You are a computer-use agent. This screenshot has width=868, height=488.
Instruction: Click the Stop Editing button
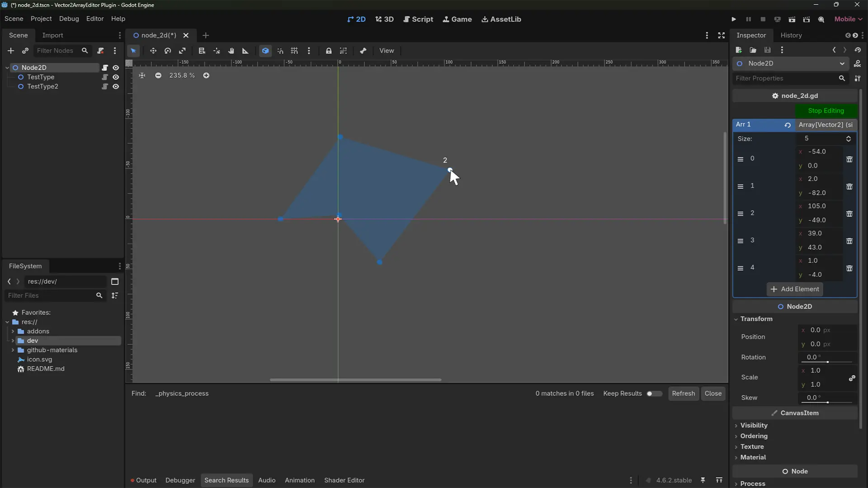coord(826,111)
